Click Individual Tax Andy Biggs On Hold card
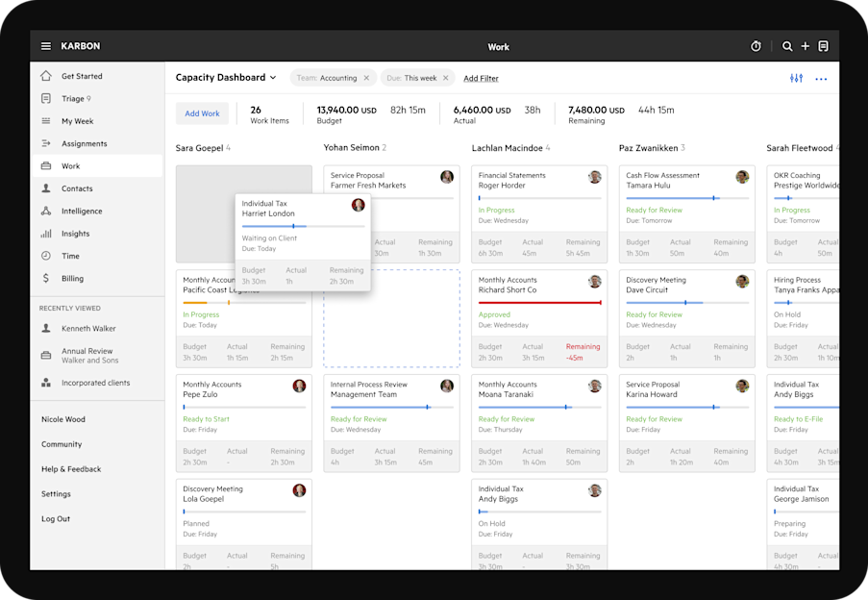Viewport: 868px width, 600px height. 539,524
